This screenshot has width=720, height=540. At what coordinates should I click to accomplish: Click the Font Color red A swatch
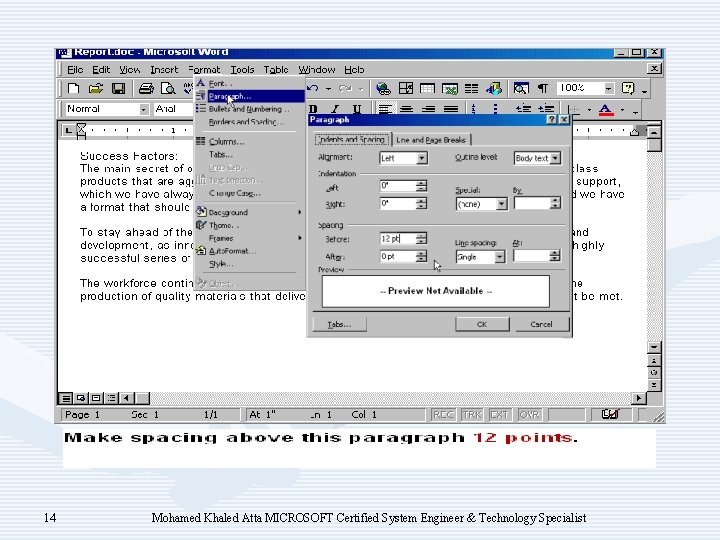[x=606, y=110]
